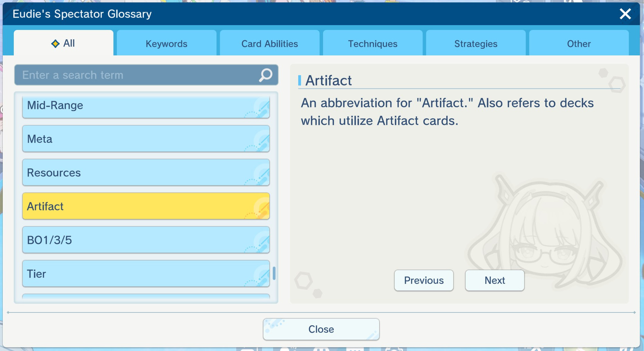Click the Artifact definition heading
This screenshot has height=351, width=644.
pos(329,81)
